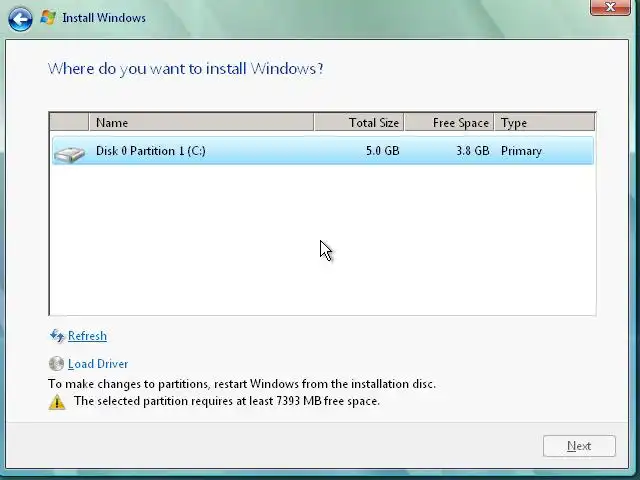The height and width of the screenshot is (480, 640).
Task: Click the Primary type cell
Action: pyautogui.click(x=521, y=151)
